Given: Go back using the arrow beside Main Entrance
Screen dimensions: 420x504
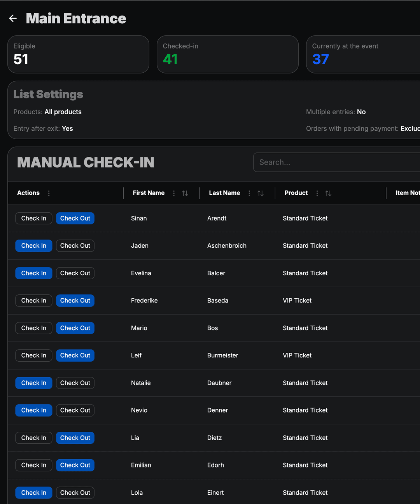Looking at the screenshot, I should click(x=13, y=18).
